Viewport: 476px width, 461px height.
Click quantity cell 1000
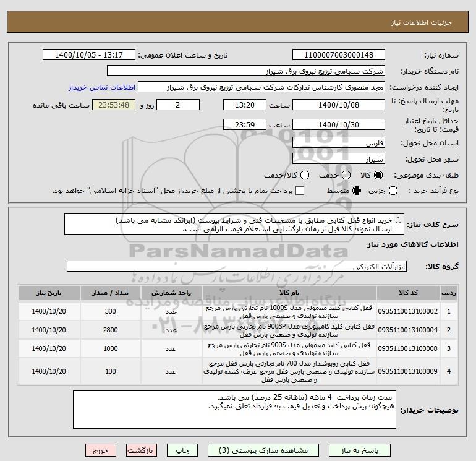110,349
